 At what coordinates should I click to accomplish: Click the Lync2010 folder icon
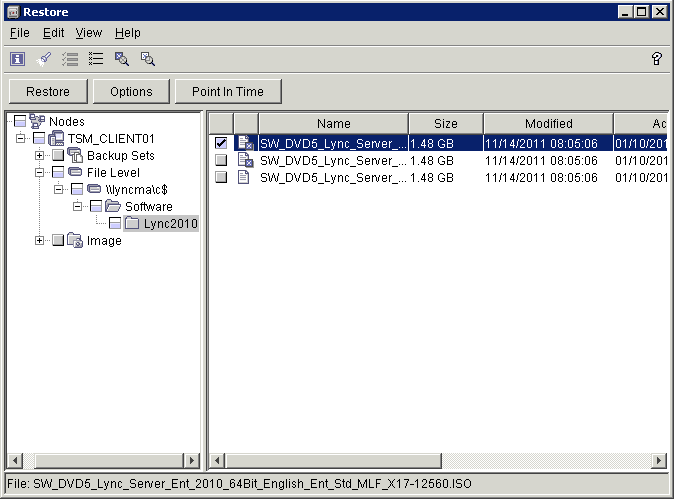coord(132,223)
